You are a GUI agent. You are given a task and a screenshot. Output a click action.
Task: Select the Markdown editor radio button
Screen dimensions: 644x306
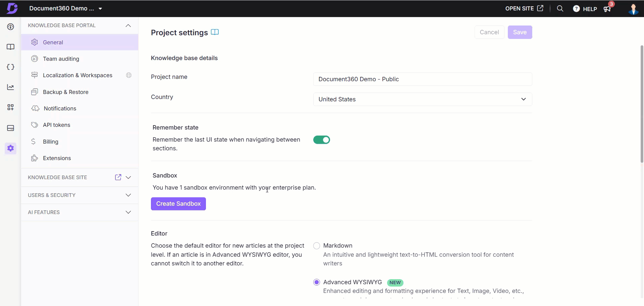[x=317, y=246]
